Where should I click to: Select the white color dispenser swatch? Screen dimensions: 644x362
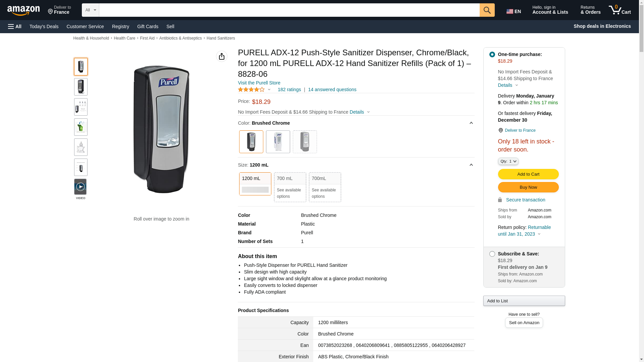coord(278,141)
